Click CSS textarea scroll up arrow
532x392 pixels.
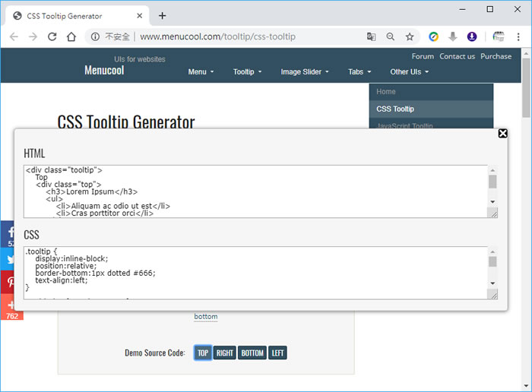click(x=492, y=251)
